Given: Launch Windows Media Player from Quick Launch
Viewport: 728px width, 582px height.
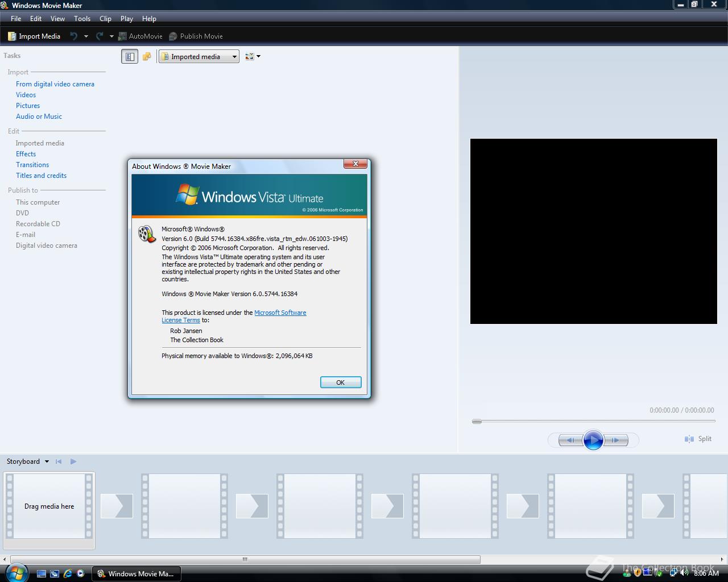Looking at the screenshot, I should tap(81, 573).
